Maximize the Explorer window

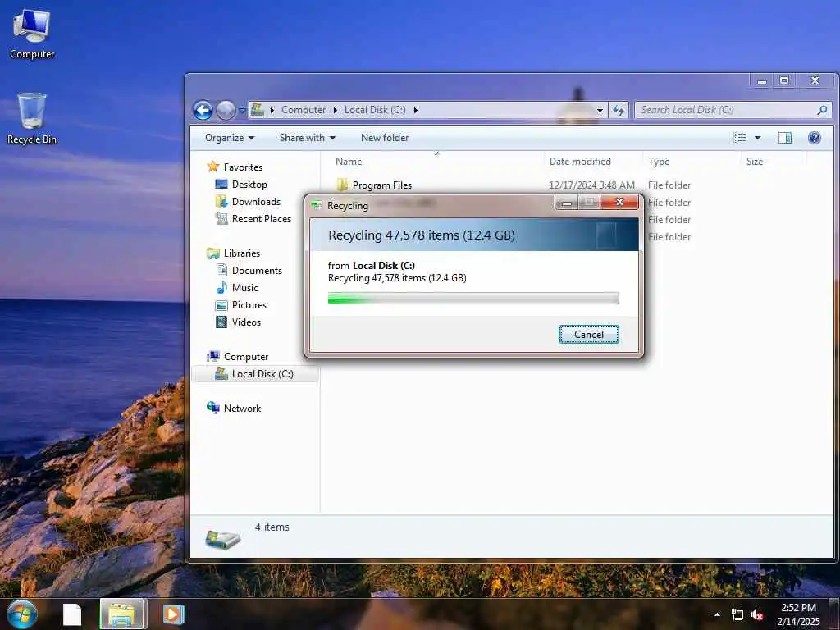pos(784,80)
